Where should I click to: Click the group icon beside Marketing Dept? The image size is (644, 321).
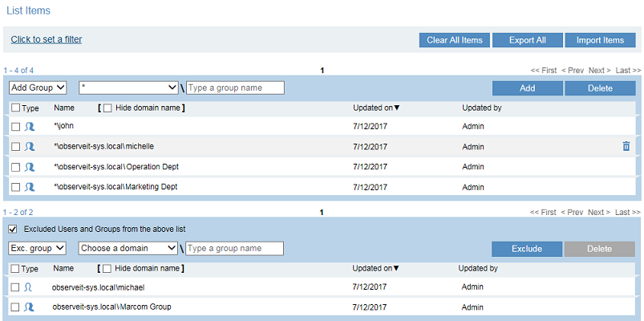tap(30, 187)
